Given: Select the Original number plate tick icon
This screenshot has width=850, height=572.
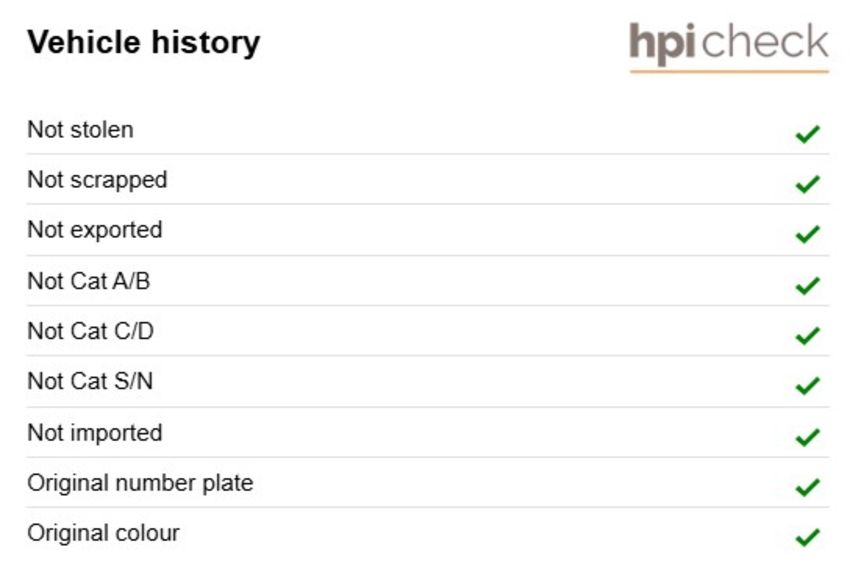Looking at the screenshot, I should [808, 487].
